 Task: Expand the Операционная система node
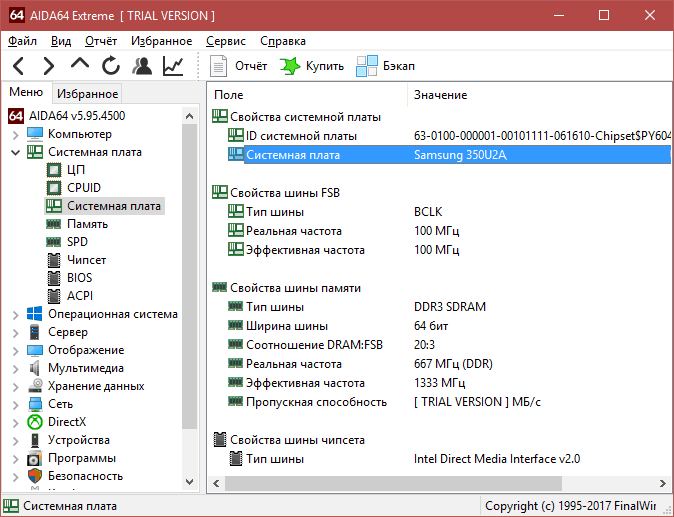click(x=15, y=315)
